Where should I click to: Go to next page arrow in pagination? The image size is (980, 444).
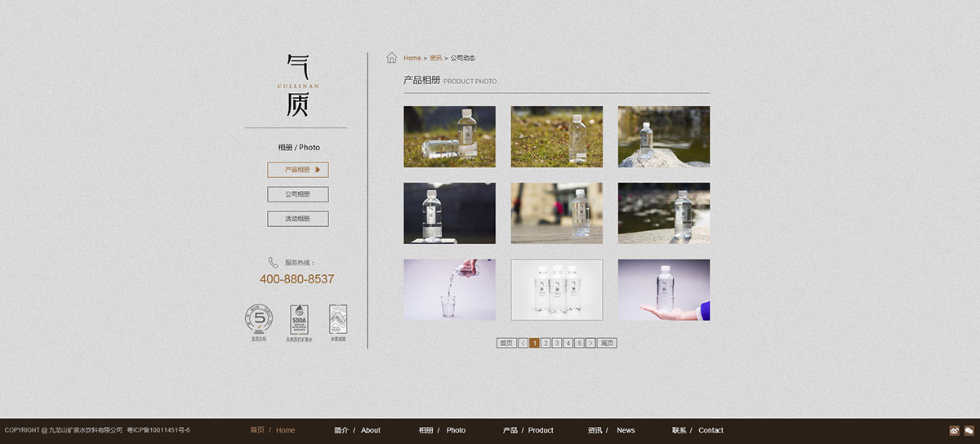(590, 344)
